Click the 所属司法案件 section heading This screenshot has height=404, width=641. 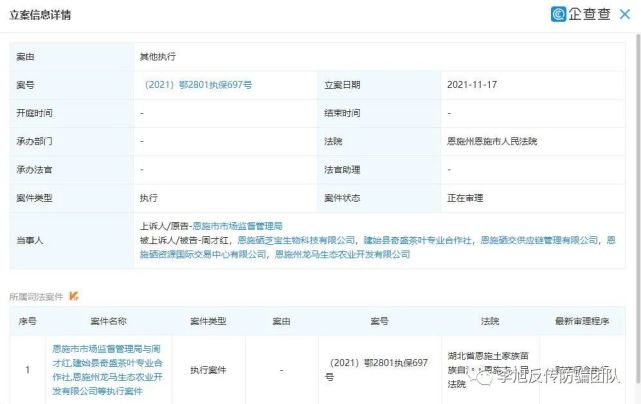click(36, 296)
